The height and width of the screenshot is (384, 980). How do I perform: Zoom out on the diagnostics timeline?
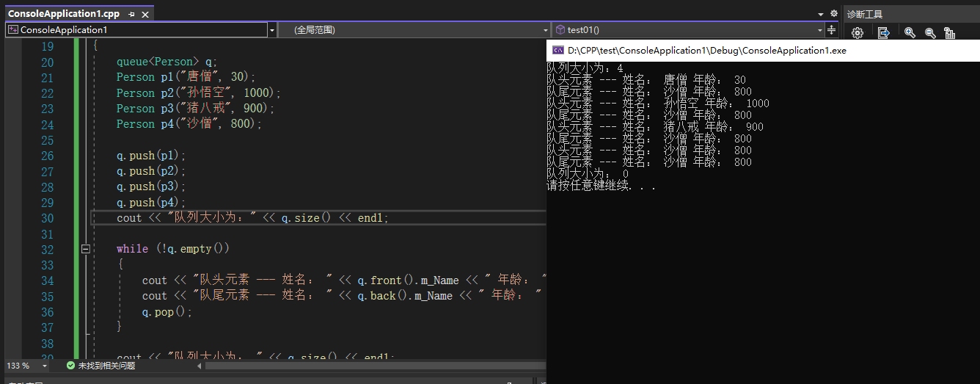click(929, 33)
